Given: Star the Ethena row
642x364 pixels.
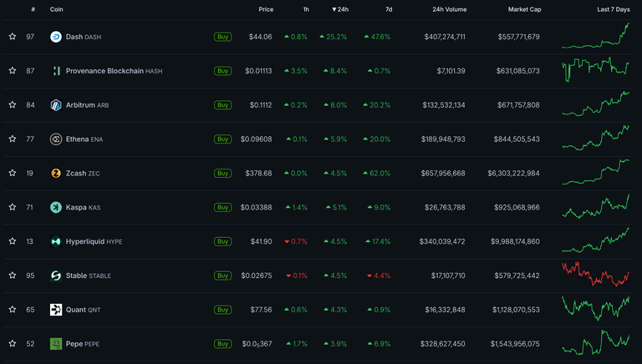Looking at the screenshot, I should [x=13, y=139].
